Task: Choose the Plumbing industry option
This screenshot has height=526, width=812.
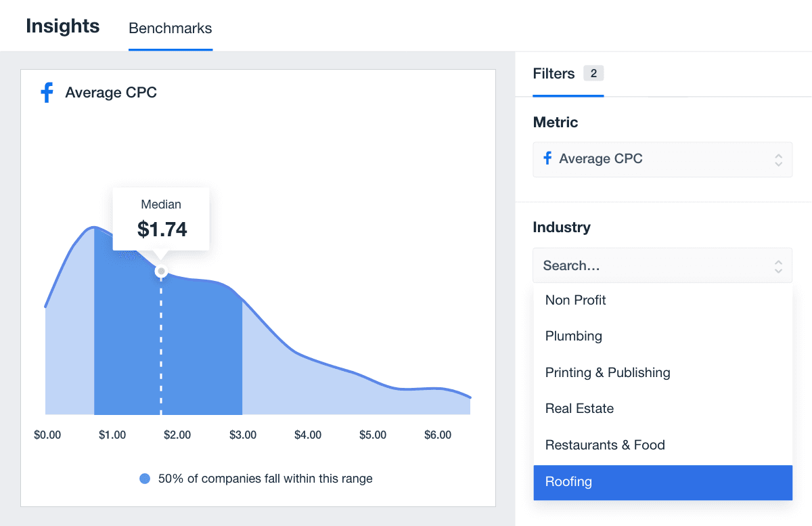Action: pos(574,336)
